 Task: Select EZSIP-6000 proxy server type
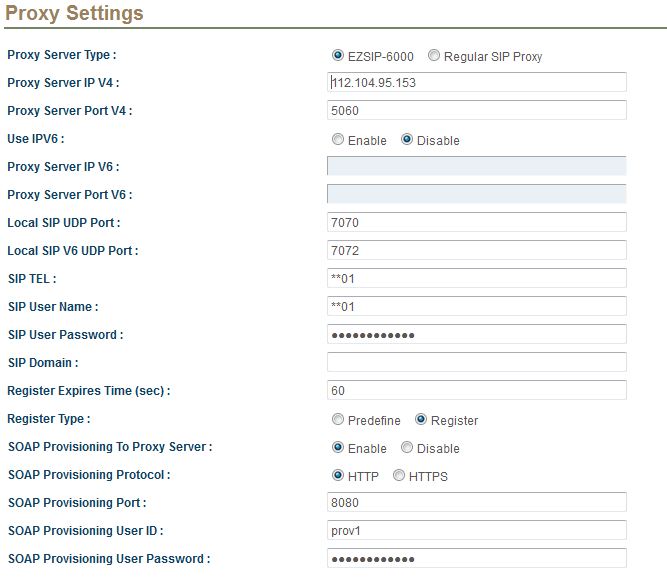338,55
